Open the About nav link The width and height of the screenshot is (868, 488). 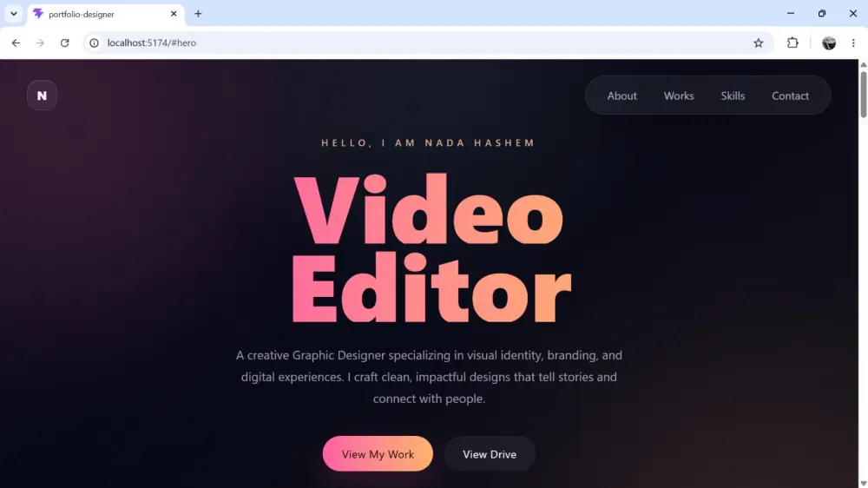tap(621, 96)
